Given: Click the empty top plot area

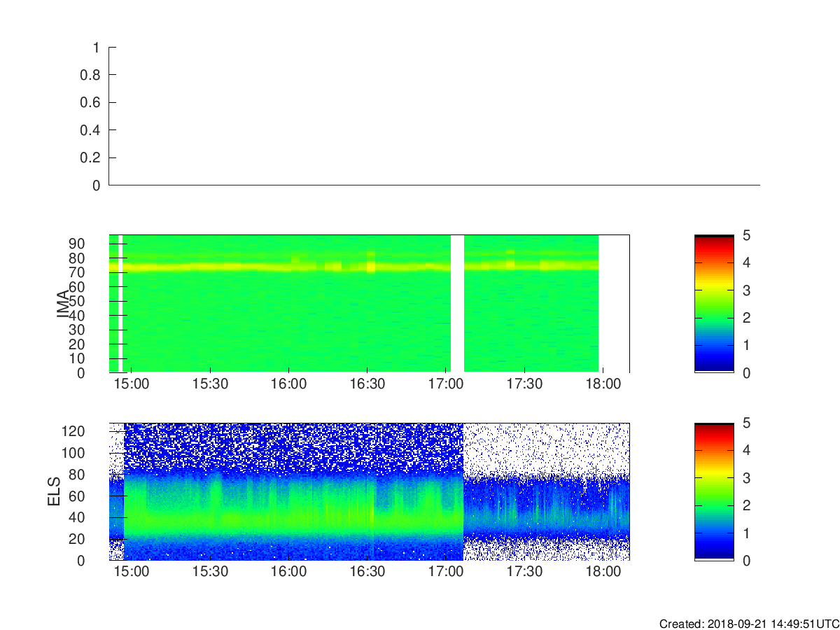Looking at the screenshot, I should click(x=434, y=116).
